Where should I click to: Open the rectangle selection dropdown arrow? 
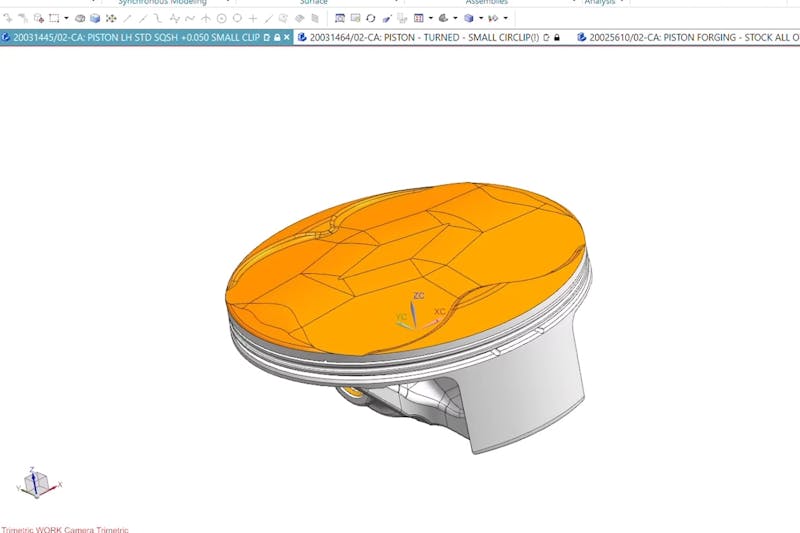(x=66, y=18)
